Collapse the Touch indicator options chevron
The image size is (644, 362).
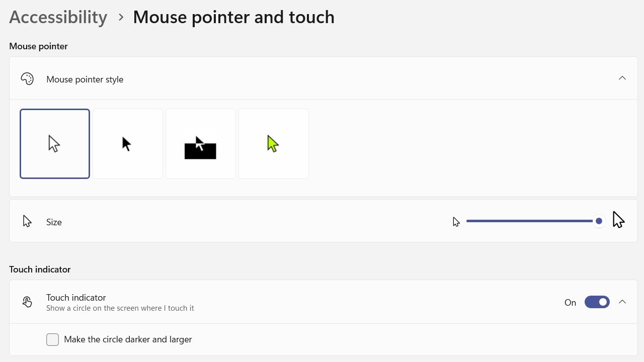622,302
